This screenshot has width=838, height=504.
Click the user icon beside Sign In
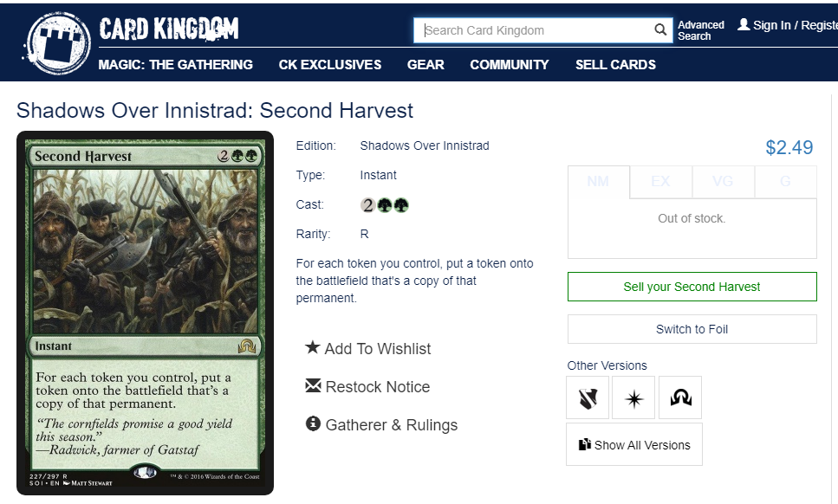coord(744,24)
